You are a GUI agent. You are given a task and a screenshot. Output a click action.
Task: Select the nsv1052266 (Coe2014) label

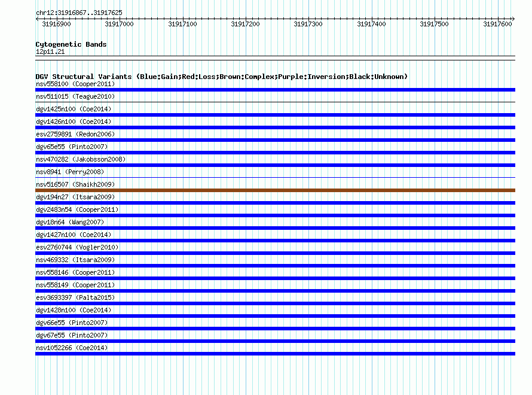point(72,348)
